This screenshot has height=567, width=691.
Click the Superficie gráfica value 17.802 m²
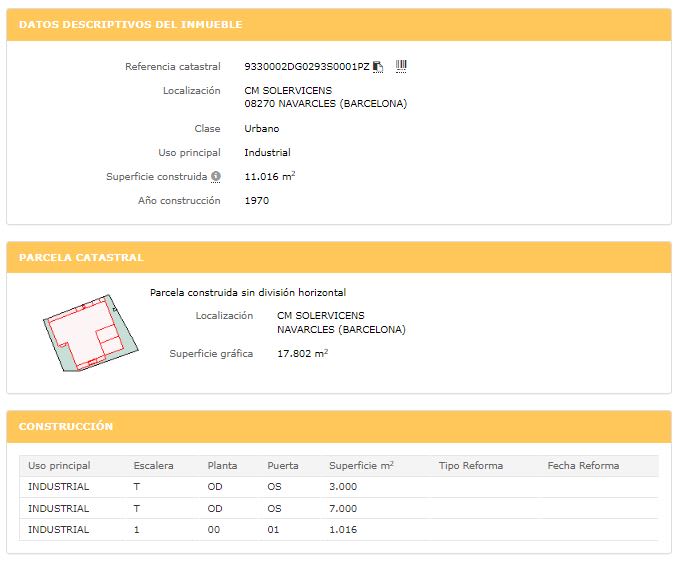coord(302,353)
